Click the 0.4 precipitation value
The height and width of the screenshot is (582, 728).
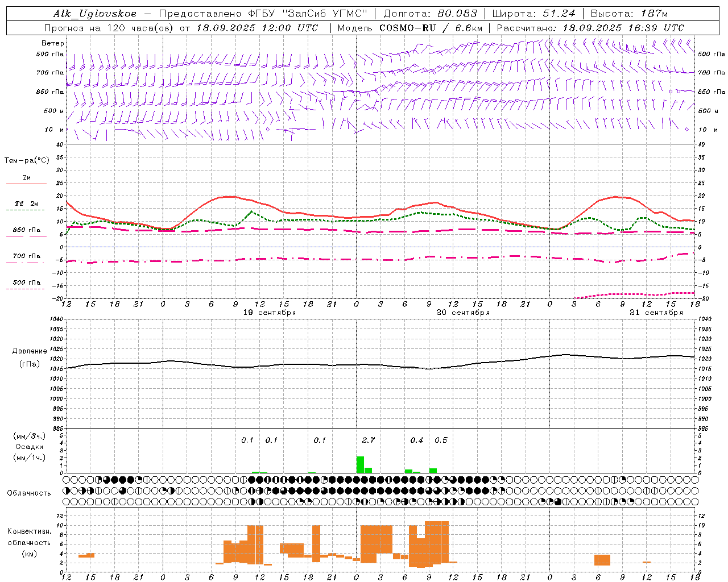coord(417,440)
